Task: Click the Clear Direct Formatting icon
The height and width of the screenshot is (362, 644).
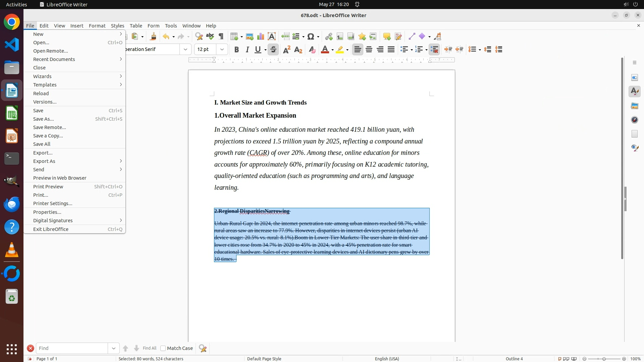Action: [312, 50]
